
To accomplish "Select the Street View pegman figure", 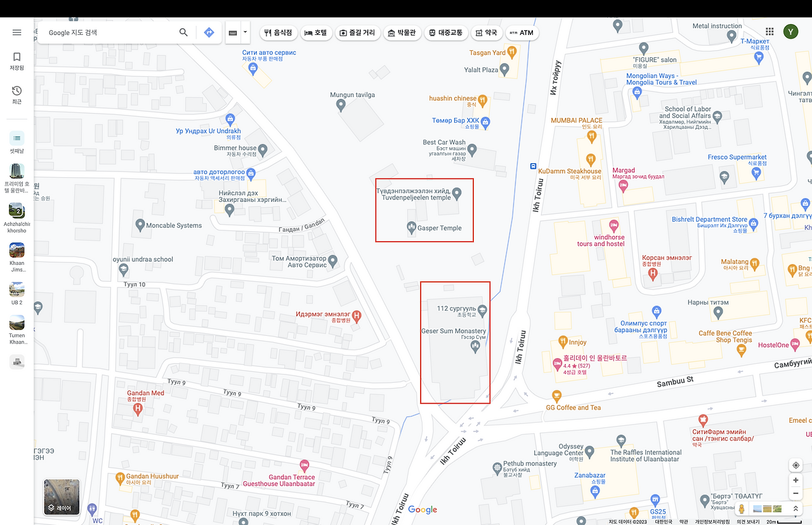I will [741, 508].
